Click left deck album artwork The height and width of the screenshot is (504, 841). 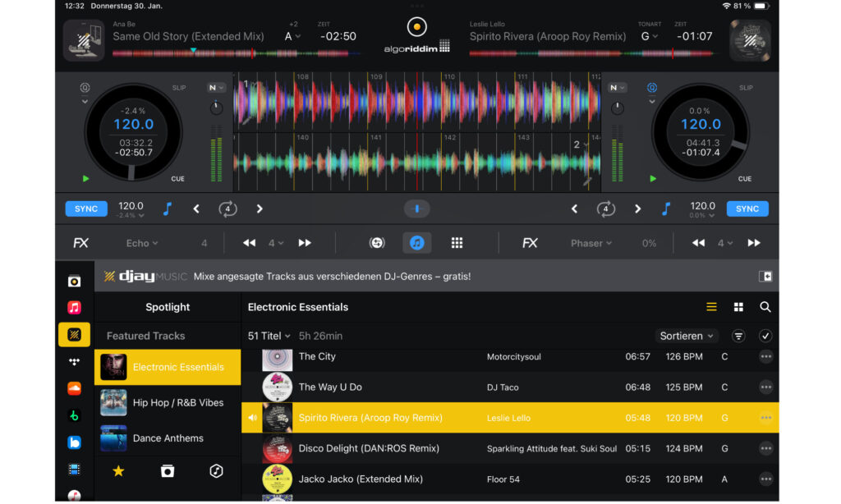click(84, 40)
